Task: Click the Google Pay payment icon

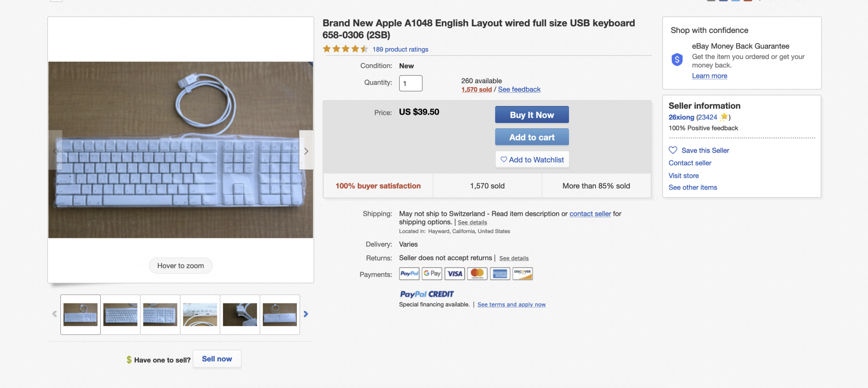Action: click(432, 274)
